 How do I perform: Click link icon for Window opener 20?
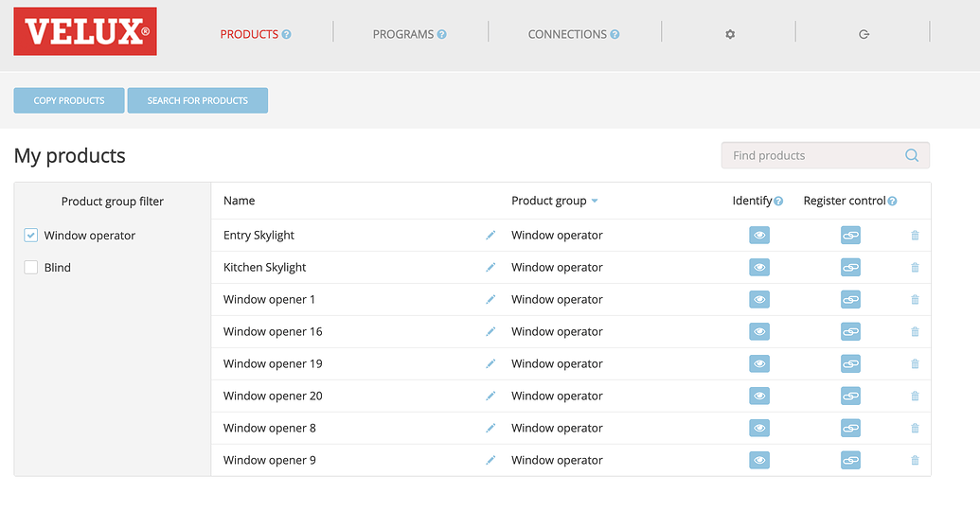coord(850,396)
